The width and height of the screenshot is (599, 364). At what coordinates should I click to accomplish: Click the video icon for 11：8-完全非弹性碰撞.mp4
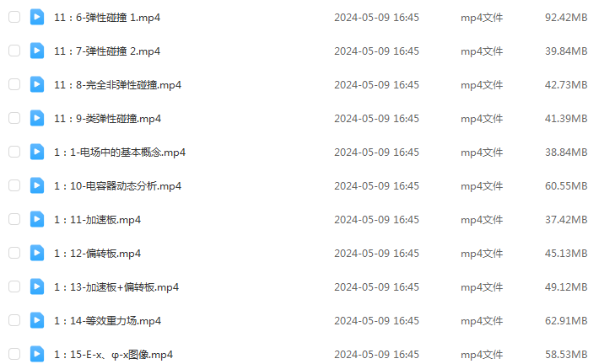[x=37, y=84]
